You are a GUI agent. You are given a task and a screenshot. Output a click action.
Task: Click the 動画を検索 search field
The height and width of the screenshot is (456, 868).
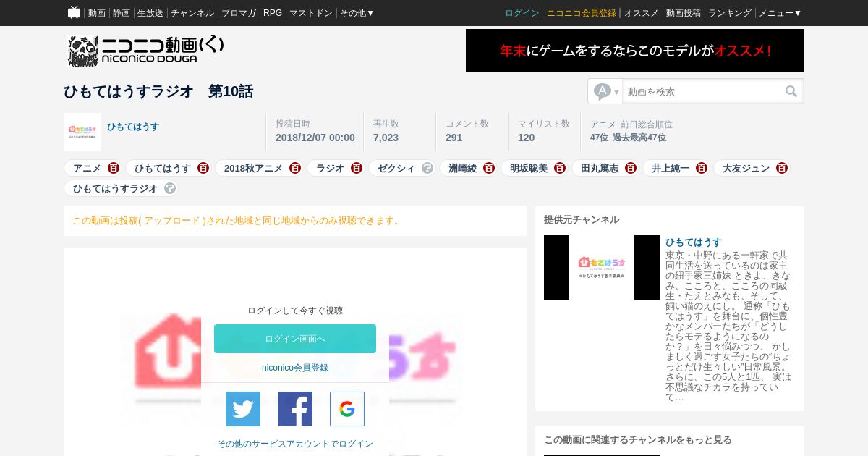[702, 91]
